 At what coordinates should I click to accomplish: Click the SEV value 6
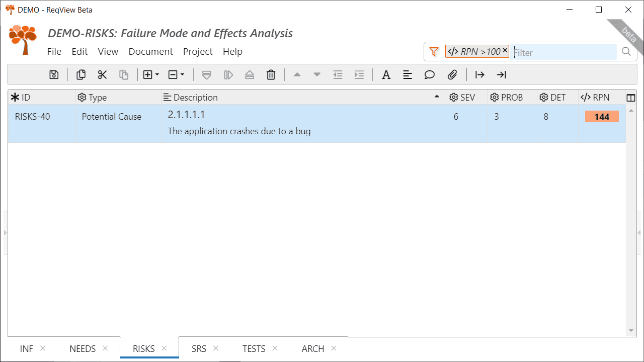click(x=456, y=117)
